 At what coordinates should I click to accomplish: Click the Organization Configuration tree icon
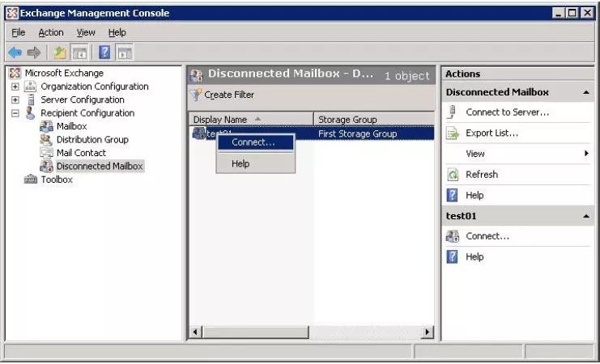coord(31,87)
